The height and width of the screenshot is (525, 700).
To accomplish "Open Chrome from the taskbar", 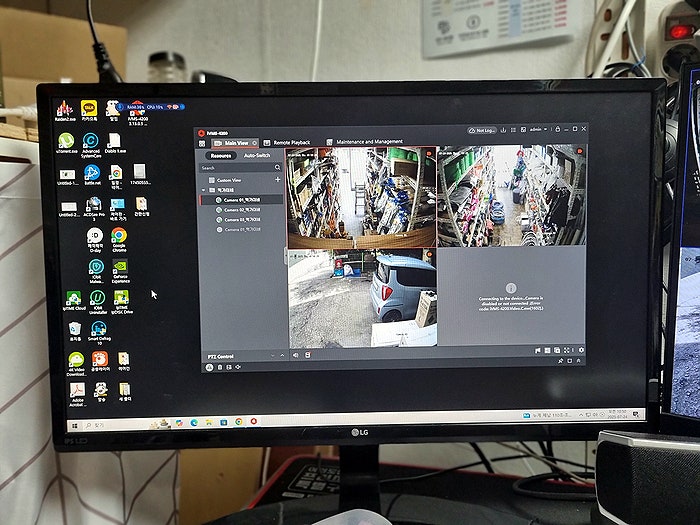I will point(239,421).
